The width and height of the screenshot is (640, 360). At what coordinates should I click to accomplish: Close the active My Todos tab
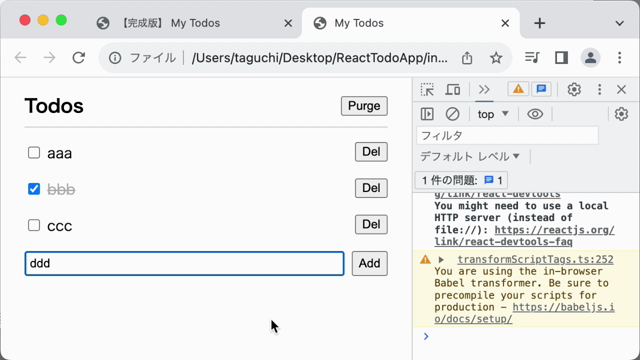point(505,23)
